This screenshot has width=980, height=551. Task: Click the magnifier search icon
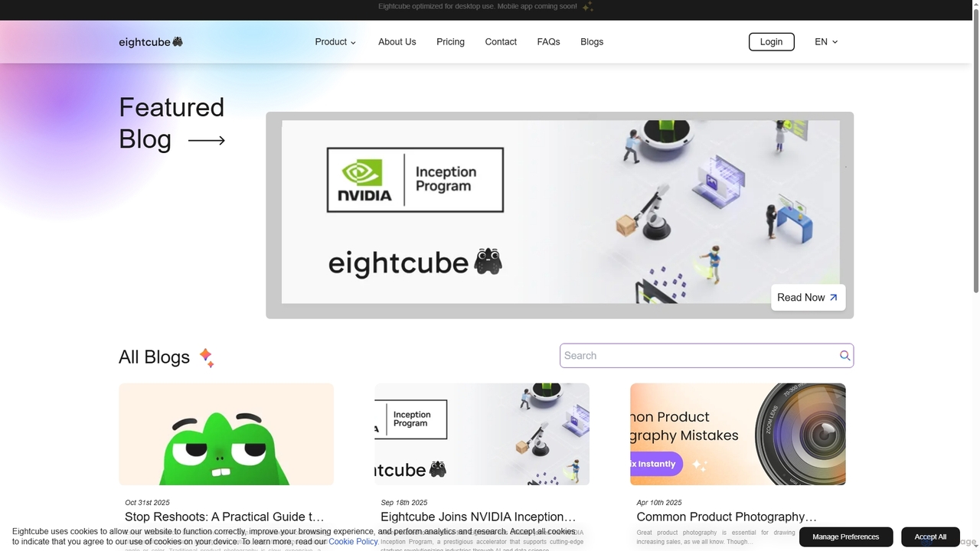click(x=844, y=356)
